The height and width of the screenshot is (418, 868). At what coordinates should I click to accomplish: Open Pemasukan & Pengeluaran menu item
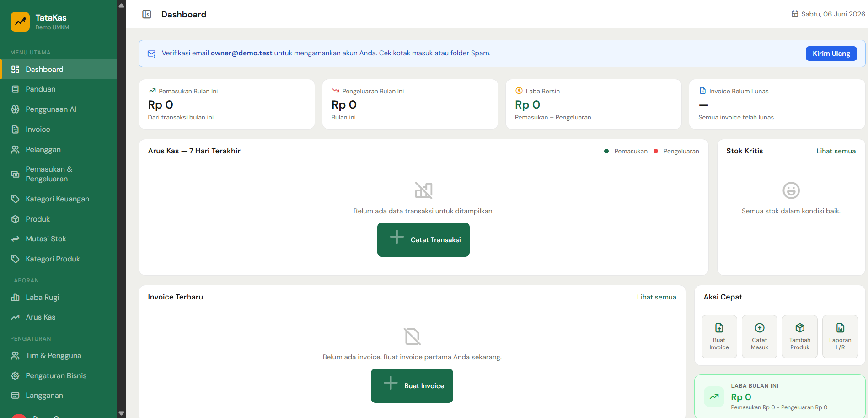(59, 174)
